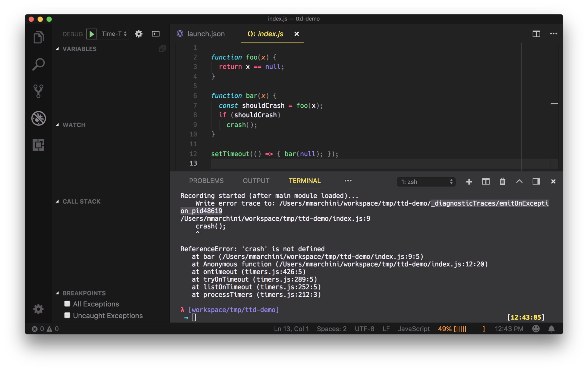
Task: Enable Uncaught Exceptions breakpoint checkbox
Action: [x=67, y=315]
